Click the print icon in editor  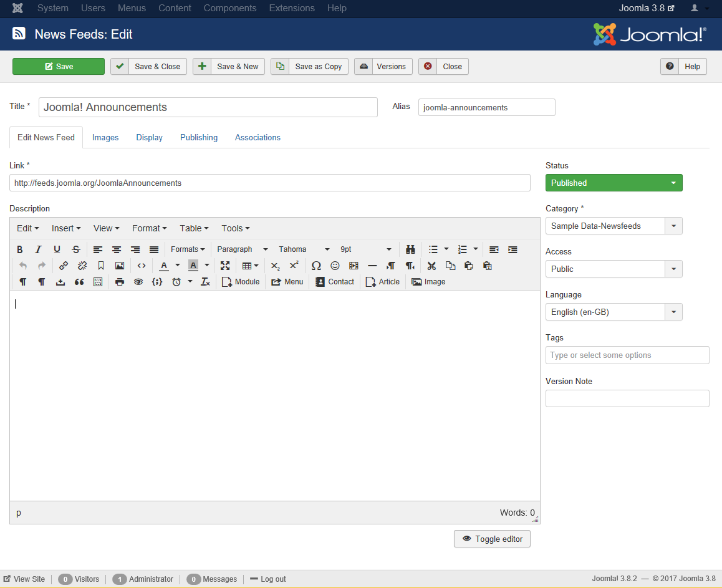120,282
